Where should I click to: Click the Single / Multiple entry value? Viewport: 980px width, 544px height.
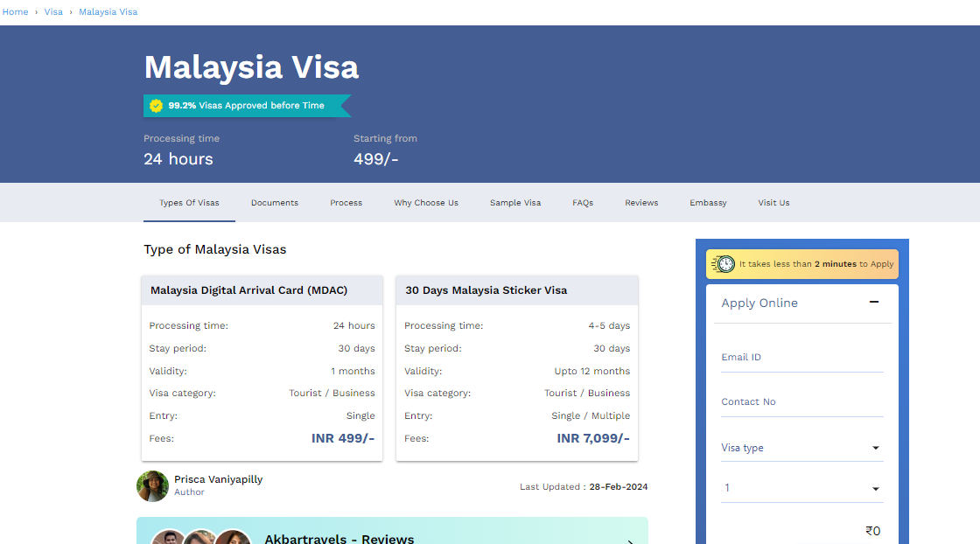click(x=591, y=416)
